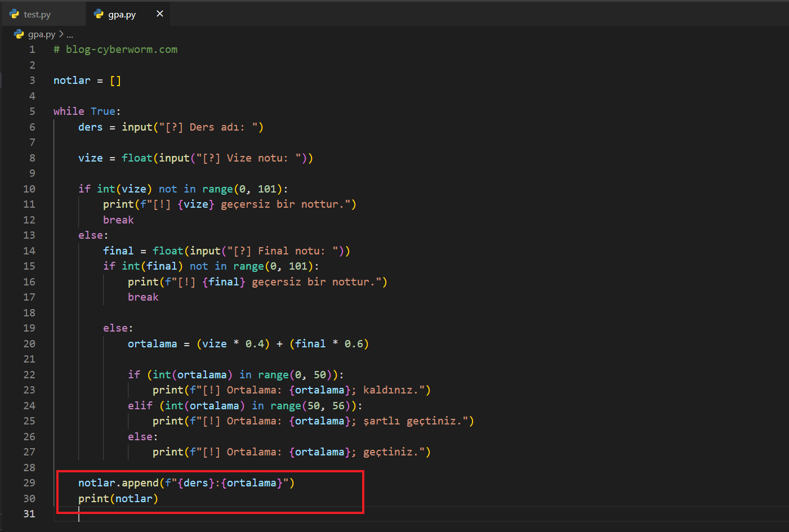Image resolution: width=789 pixels, height=532 pixels.
Task: Close the gpa.py editor tab
Action: pos(160,14)
